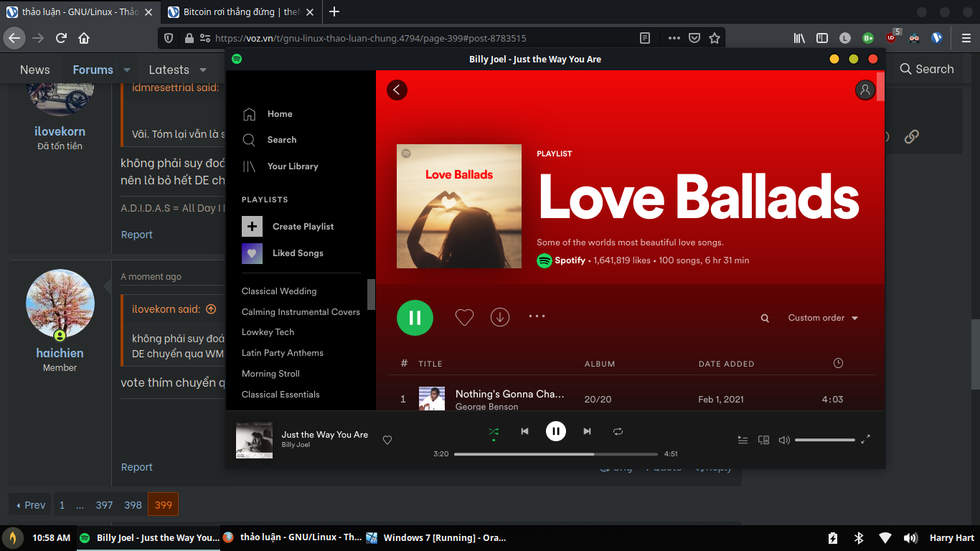Viewport: 980px width, 551px height.
Task: Sort tracks by duration clock icon
Action: [838, 364]
